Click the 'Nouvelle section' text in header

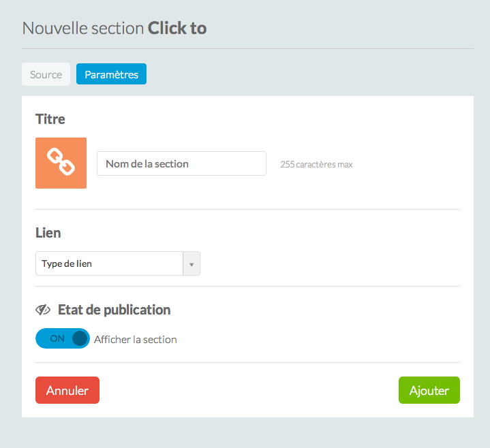tap(83, 28)
